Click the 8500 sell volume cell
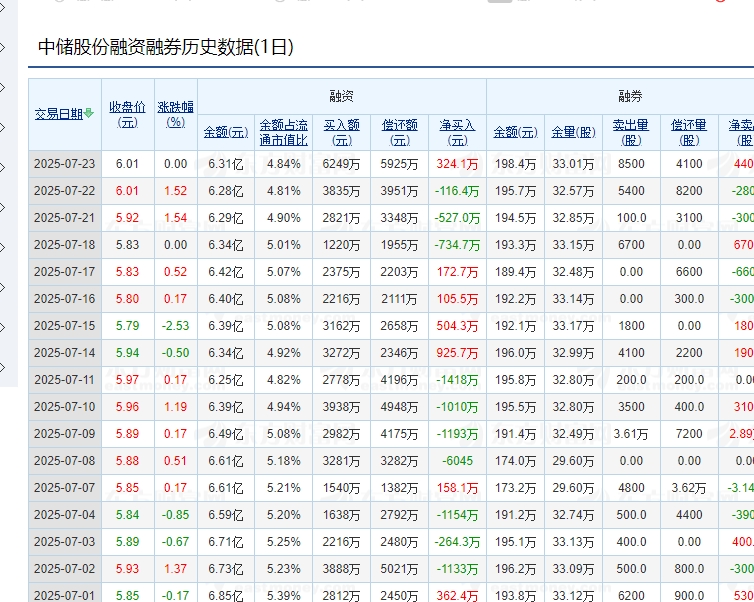The image size is (754, 602). point(631,164)
